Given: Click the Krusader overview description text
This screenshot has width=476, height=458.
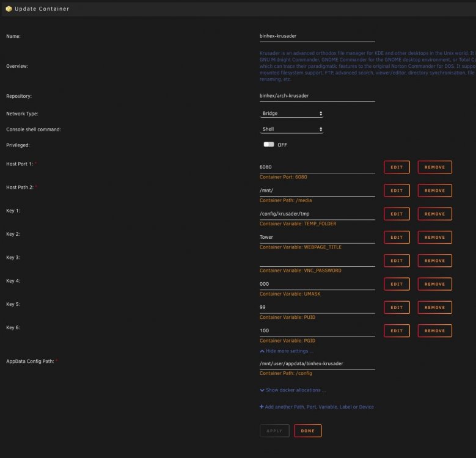Looking at the screenshot, I should (x=367, y=66).
